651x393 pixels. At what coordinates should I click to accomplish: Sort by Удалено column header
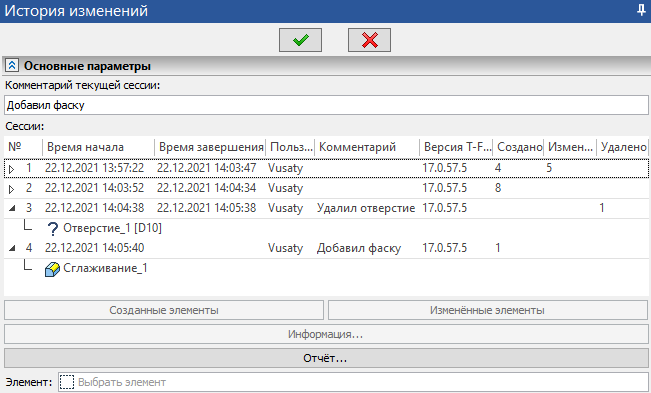tap(623, 147)
